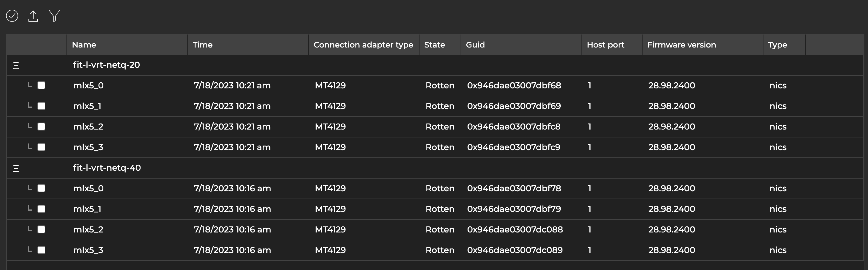Click GUID 0x946dae03007dc088 cell
This screenshot has width=868, height=270.
click(514, 229)
